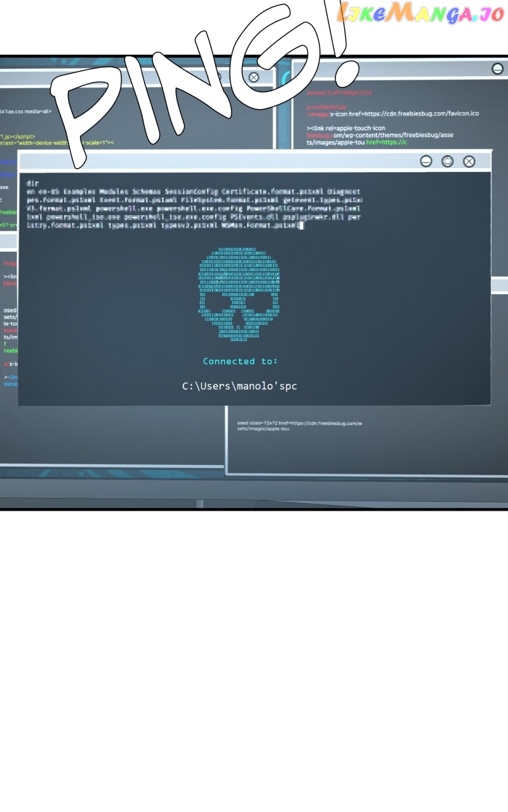Click 'osed sizes=72x72' line in lower back window
The image size is (508, 812).
pyautogui.click(x=299, y=422)
